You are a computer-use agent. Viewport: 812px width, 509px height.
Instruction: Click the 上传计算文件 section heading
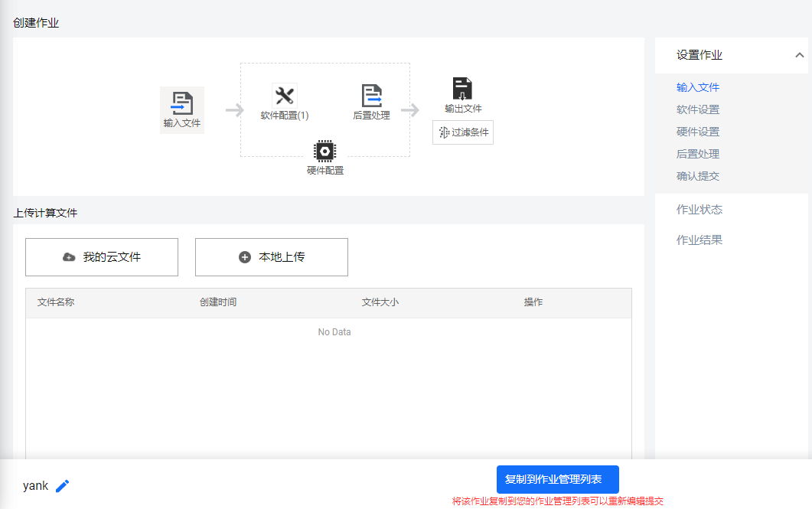[45, 213]
